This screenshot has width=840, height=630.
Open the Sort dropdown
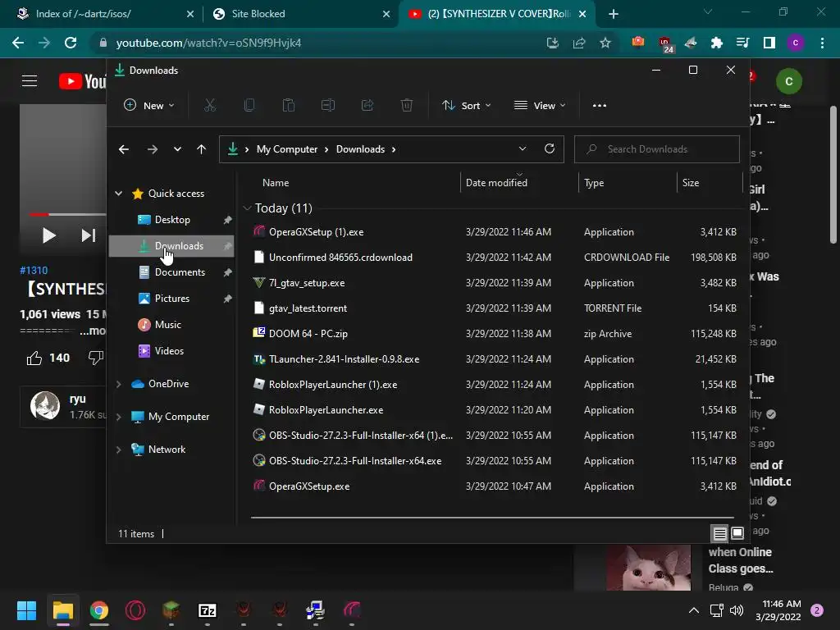pos(467,106)
